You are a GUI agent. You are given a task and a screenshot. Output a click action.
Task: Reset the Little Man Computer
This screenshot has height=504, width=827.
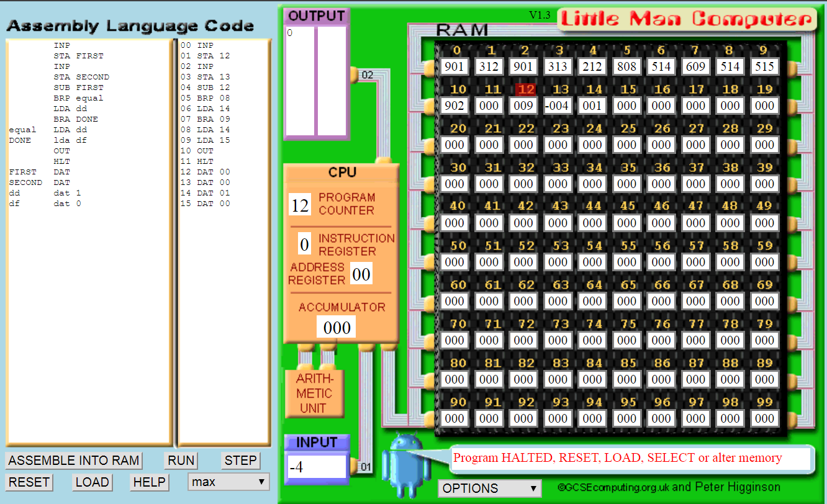(29, 482)
